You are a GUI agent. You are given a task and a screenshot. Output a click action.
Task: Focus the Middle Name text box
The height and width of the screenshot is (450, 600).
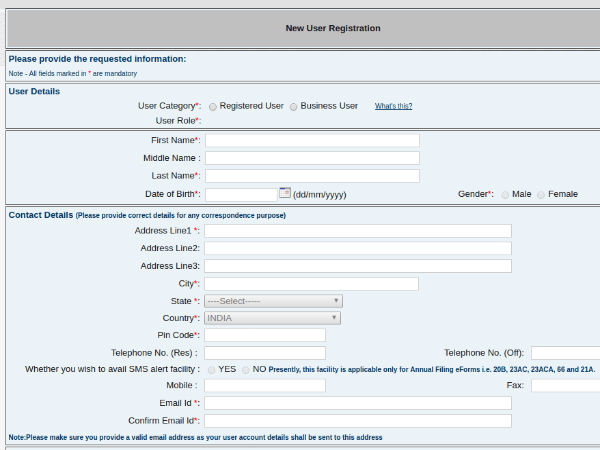pyautogui.click(x=312, y=158)
